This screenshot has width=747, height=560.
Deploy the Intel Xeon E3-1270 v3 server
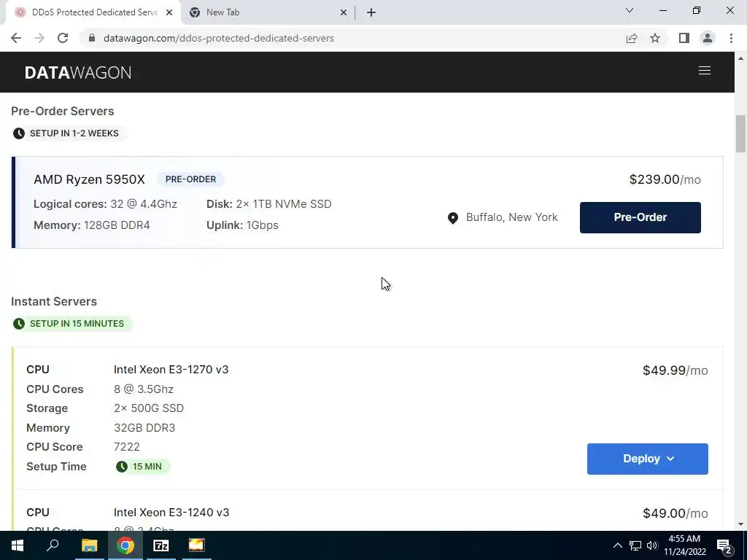(648, 459)
